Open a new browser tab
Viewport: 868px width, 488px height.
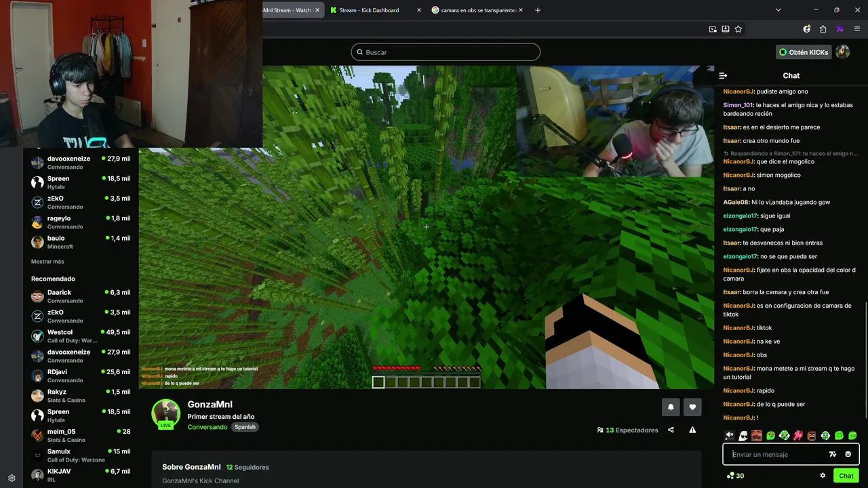tap(538, 10)
